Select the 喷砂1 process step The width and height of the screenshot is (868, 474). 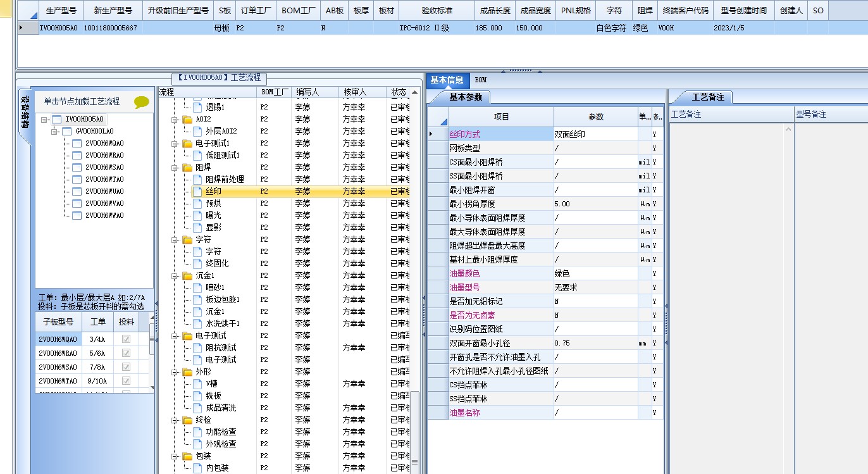[215, 288]
